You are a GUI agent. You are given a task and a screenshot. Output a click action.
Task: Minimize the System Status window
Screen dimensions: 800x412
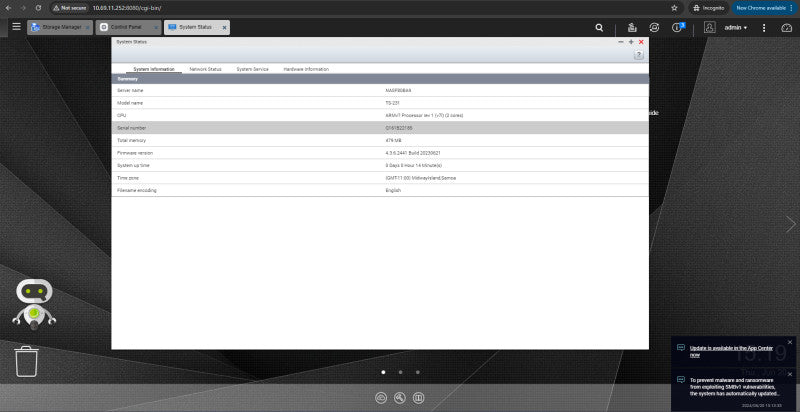click(x=621, y=42)
